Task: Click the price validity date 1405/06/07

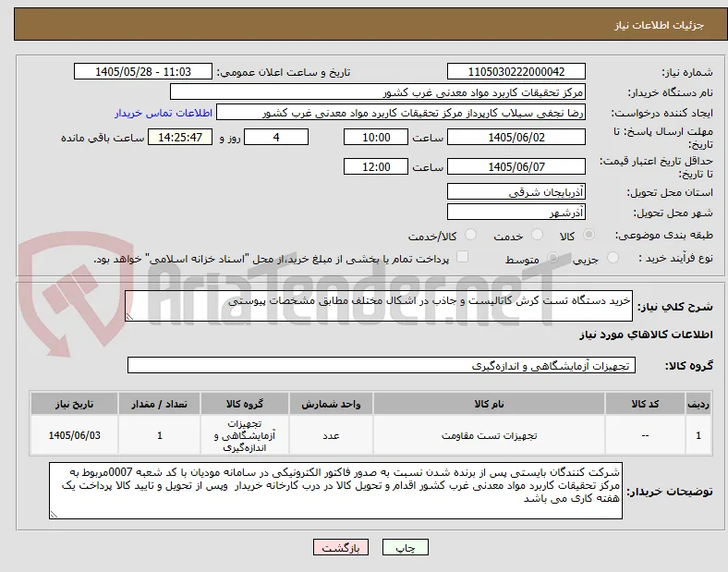Action: 516,166
